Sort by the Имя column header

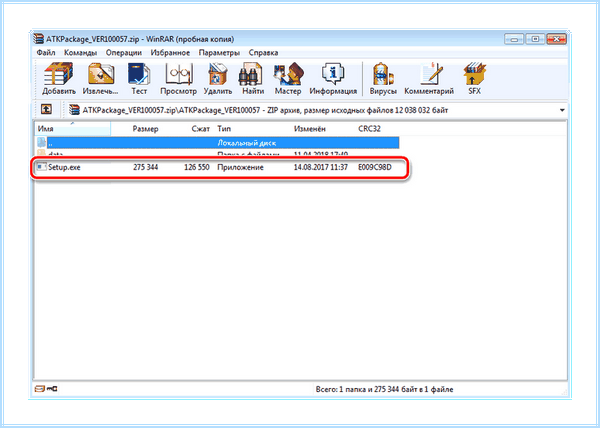pos(73,129)
